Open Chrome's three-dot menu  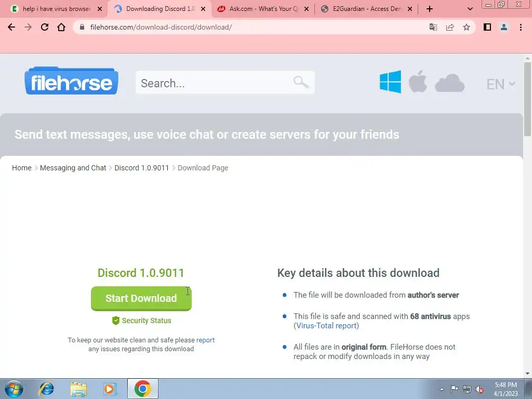click(x=521, y=27)
